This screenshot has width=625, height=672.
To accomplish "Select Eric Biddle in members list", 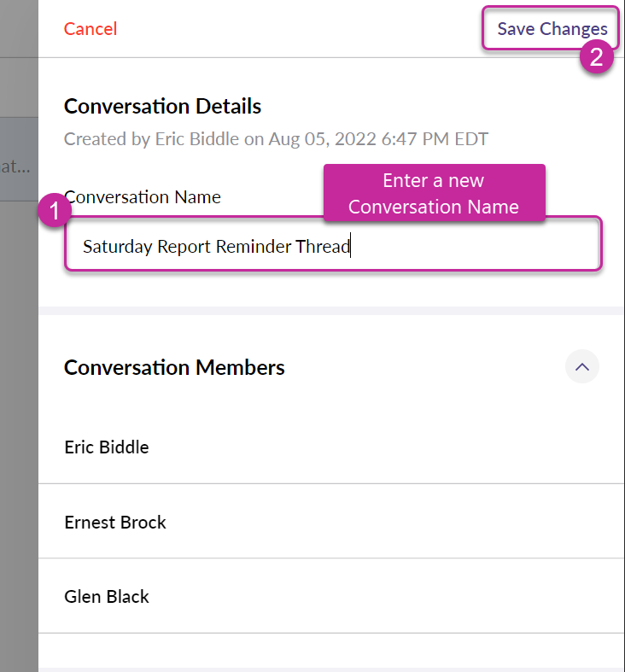I will [x=107, y=447].
